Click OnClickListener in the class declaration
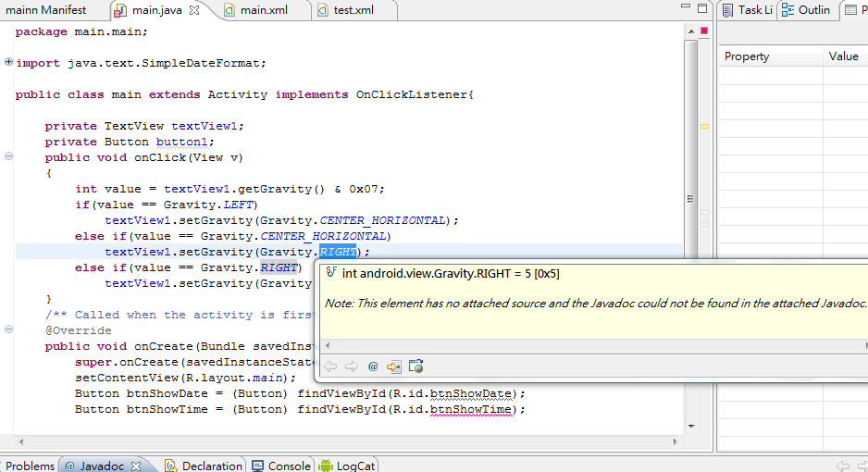868x472 pixels. 412,94
